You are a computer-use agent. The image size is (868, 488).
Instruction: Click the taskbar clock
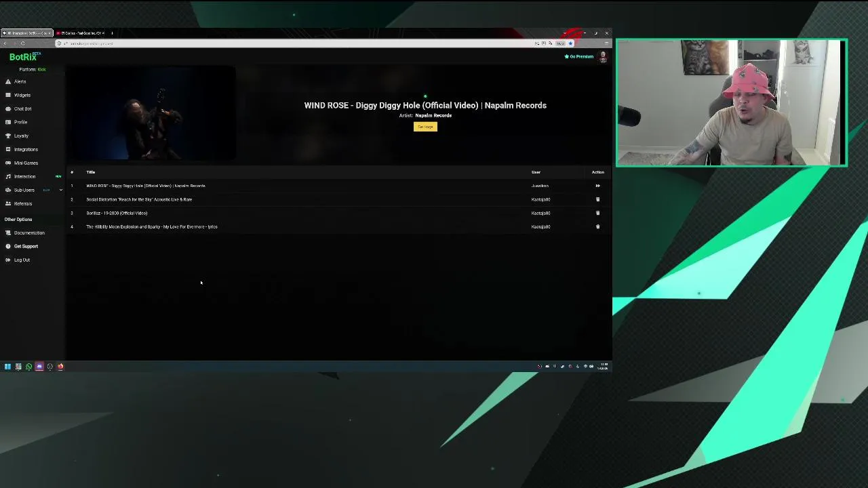[602, 367]
